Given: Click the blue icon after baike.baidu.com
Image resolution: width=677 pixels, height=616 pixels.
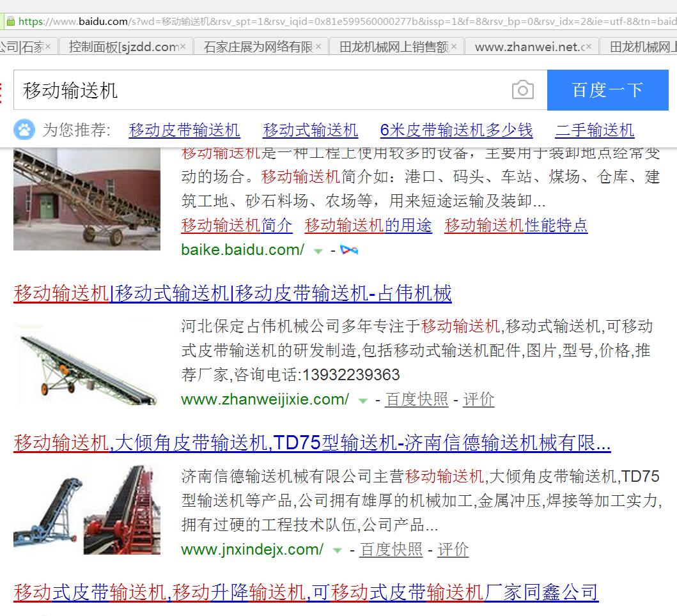Looking at the screenshot, I should (349, 250).
